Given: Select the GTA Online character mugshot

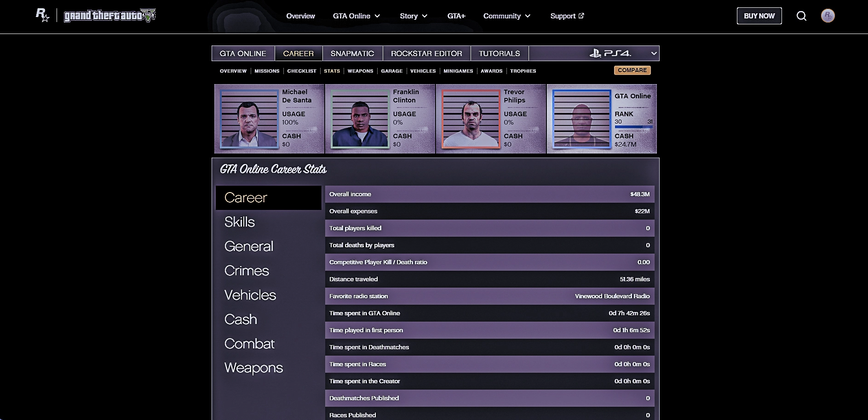Looking at the screenshot, I should (581, 119).
